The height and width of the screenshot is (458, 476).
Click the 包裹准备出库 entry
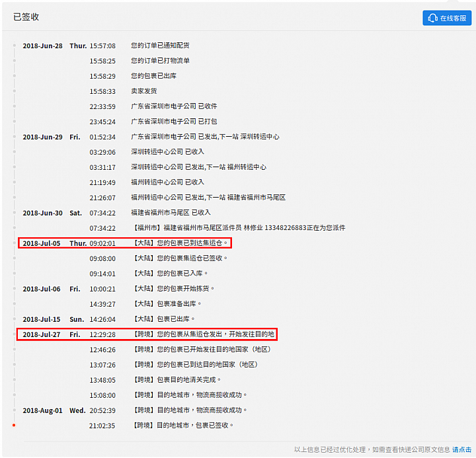167,303
